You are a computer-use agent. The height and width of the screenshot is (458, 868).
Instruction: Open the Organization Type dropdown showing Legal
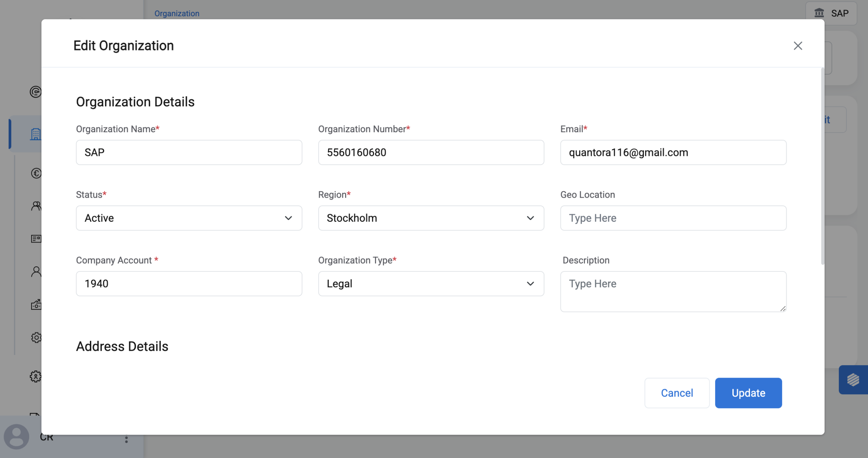pyautogui.click(x=431, y=283)
